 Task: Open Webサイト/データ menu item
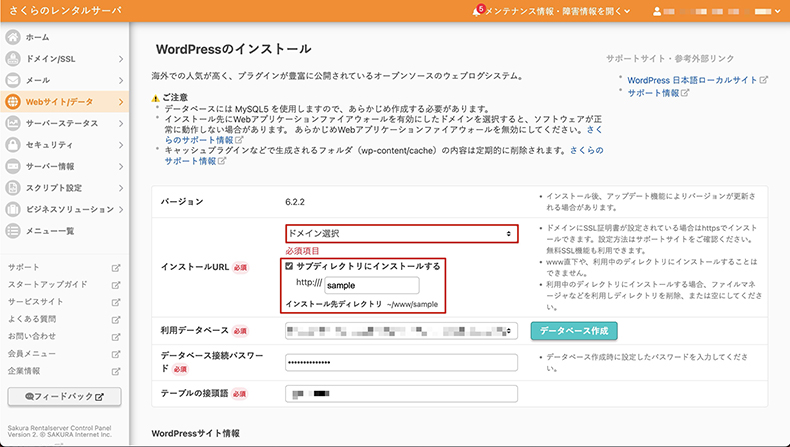64,102
